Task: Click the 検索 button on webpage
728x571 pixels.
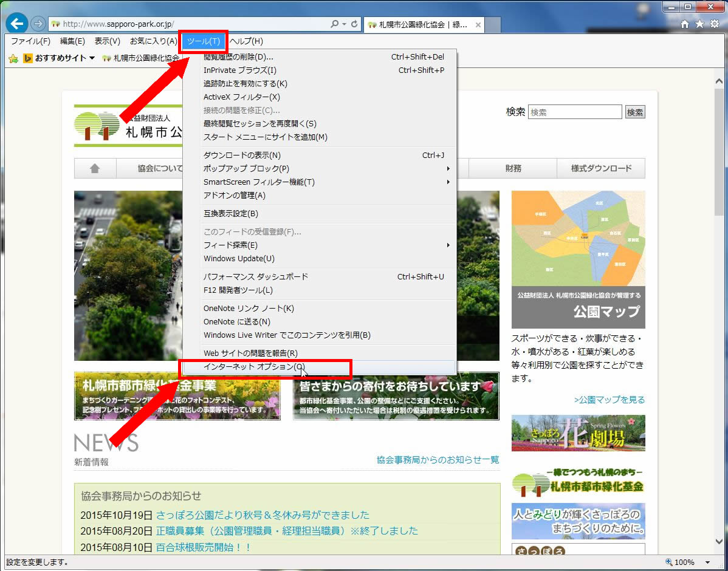Action: coord(635,112)
